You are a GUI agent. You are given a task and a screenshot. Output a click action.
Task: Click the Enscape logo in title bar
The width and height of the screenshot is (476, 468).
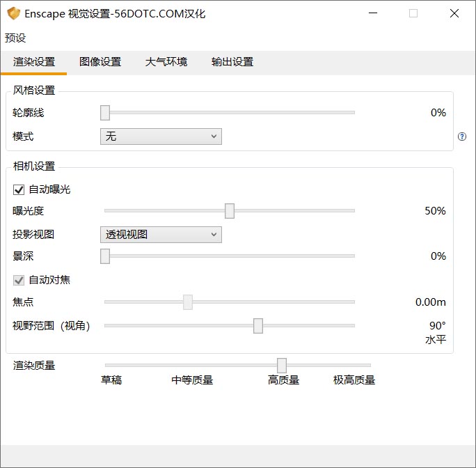pos(13,13)
